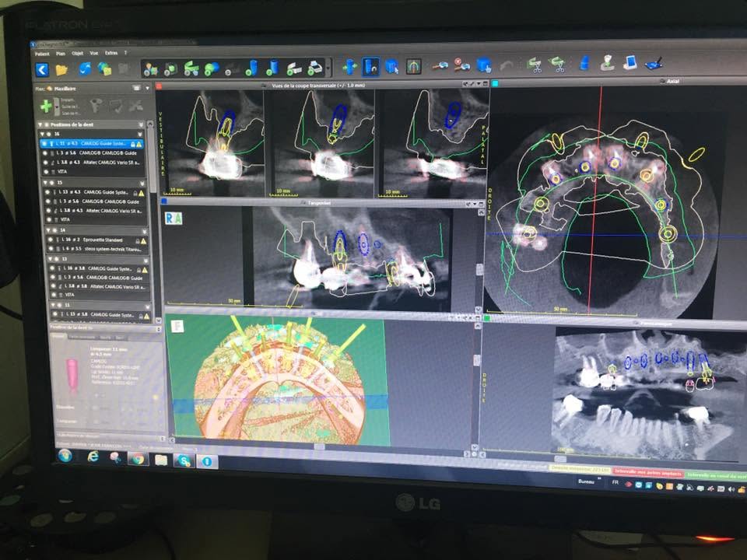The width and height of the screenshot is (747, 560).
Task: Select the align implant arrows tool icon
Action: pyautogui.click(x=349, y=67)
